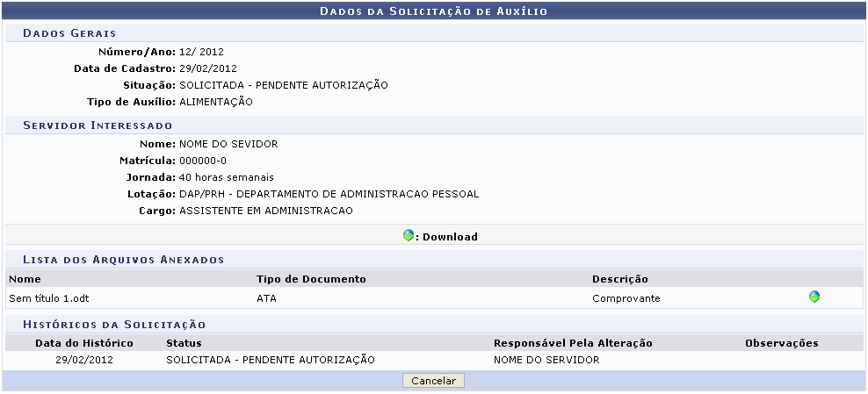
Task: Click the Dados da Solicitação de Auxílio title
Action: pos(433,11)
